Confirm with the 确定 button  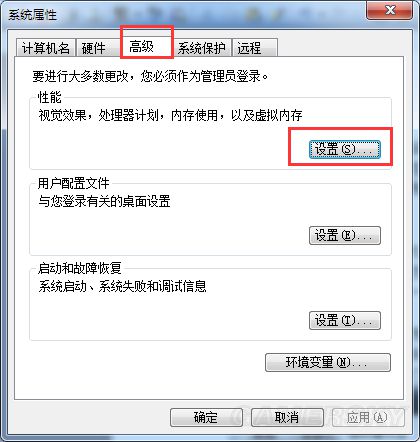206,417
